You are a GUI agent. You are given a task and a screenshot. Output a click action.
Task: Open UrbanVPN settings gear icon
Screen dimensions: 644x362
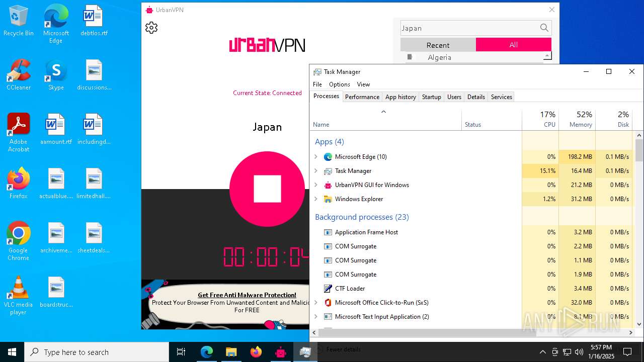tap(151, 28)
